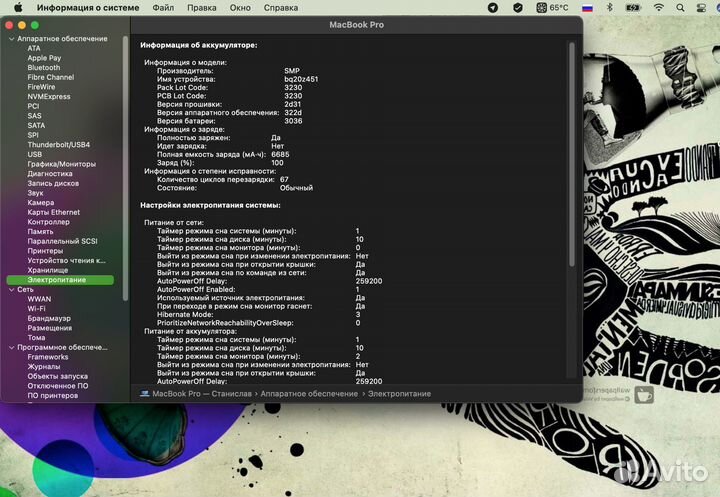
Task: Open the Bluetooth status icon
Action: coord(610,7)
